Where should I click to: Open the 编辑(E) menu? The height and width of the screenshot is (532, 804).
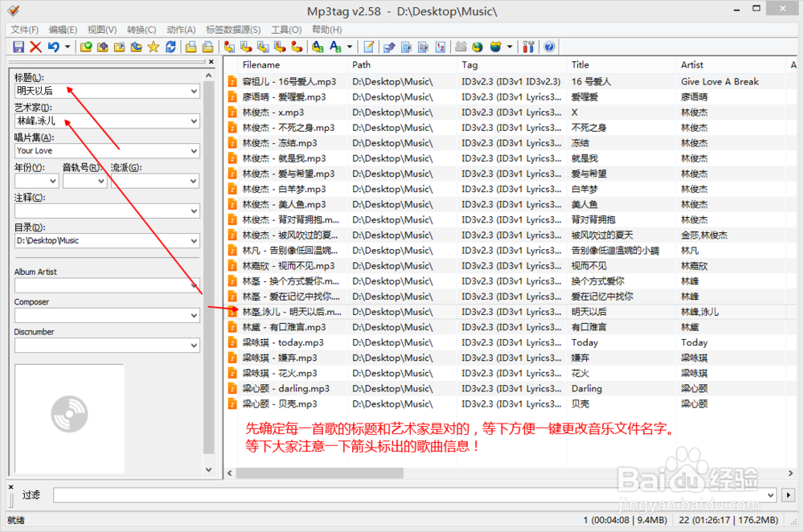pyautogui.click(x=63, y=30)
